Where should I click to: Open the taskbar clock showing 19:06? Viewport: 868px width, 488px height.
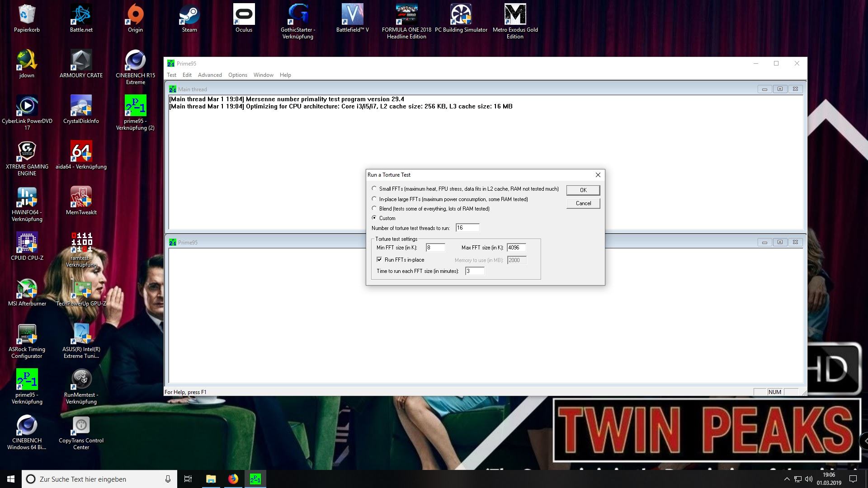tap(829, 479)
